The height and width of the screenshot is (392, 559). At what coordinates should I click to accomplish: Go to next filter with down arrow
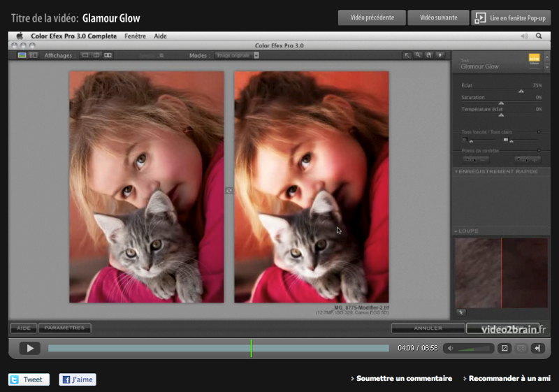click(x=547, y=67)
